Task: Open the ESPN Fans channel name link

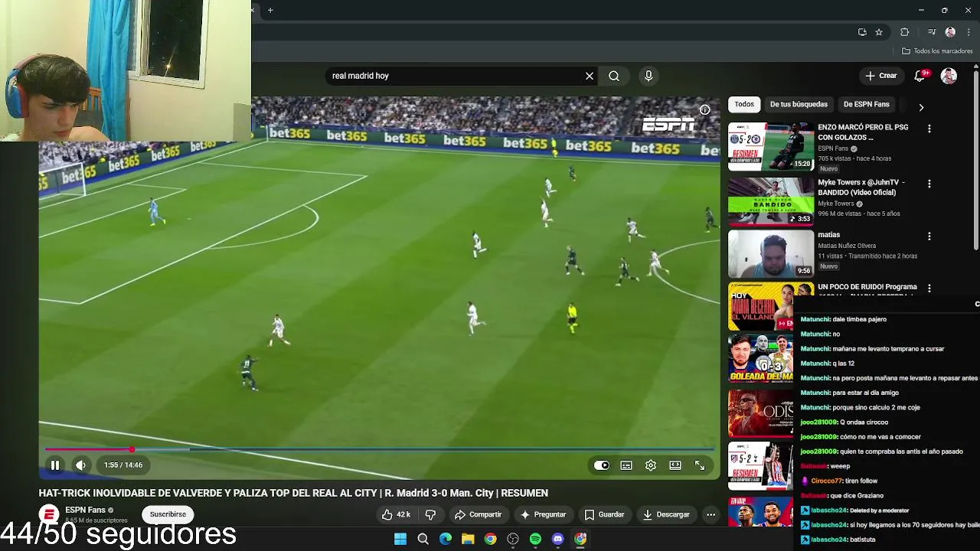Action: point(85,510)
